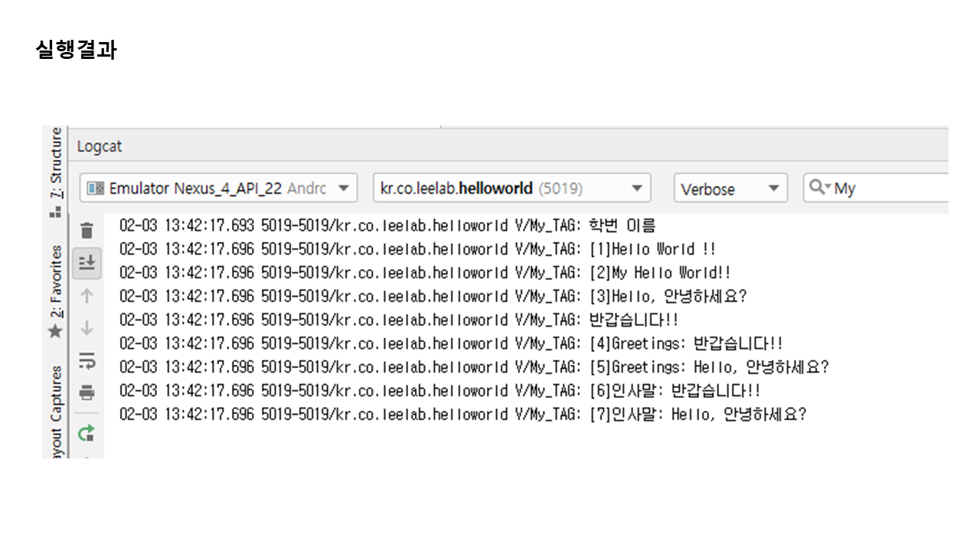Open the Structure side tab
Image resolution: width=980 pixels, height=551 pixels.
coord(56,162)
